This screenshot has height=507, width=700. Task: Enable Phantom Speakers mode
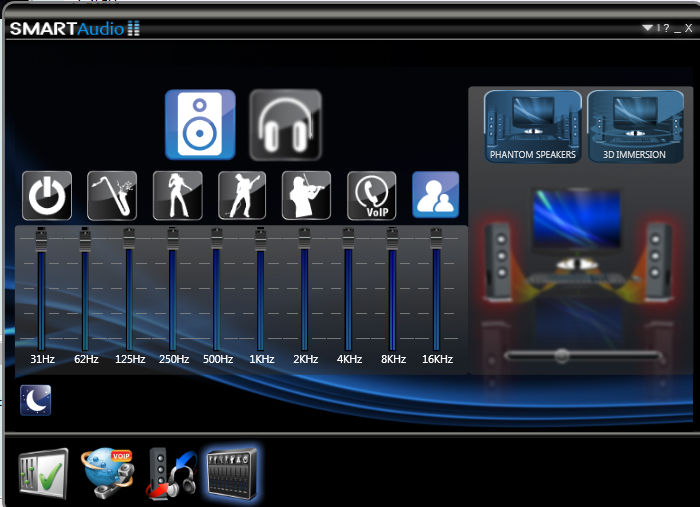[x=533, y=127]
